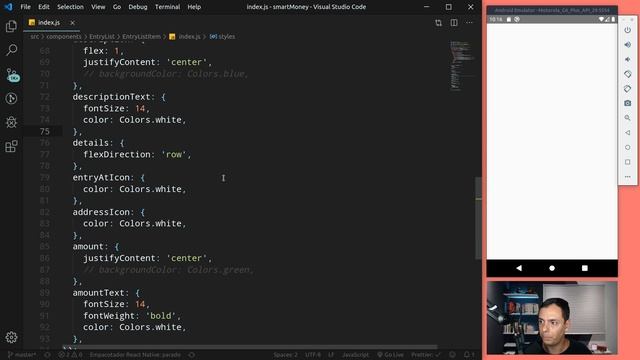
Task: Take emulator screenshot with camera icon
Action: point(627,103)
